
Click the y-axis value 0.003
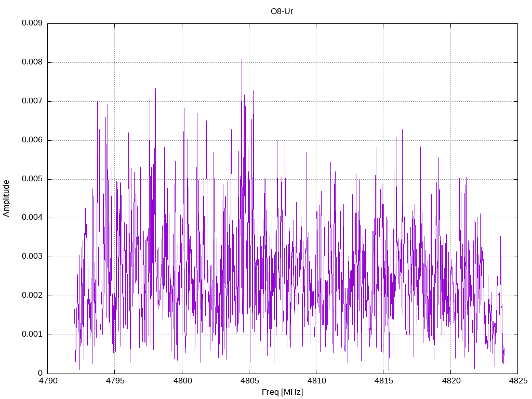coord(32,257)
